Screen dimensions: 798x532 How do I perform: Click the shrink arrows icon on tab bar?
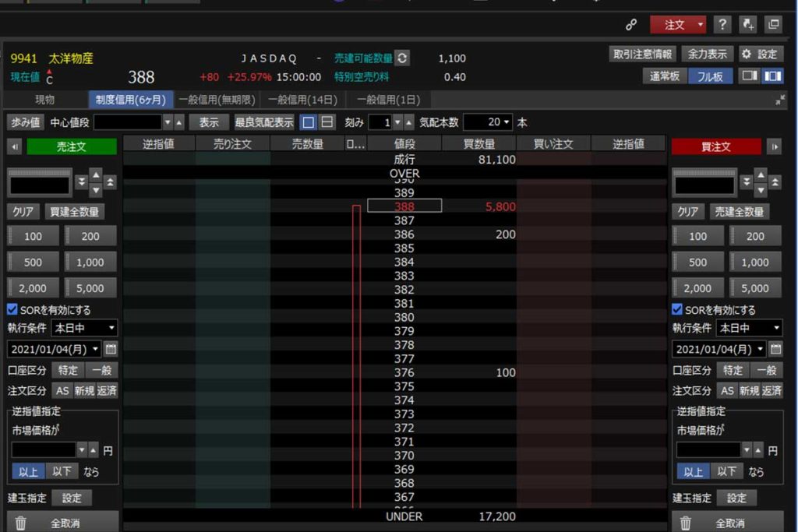click(781, 100)
